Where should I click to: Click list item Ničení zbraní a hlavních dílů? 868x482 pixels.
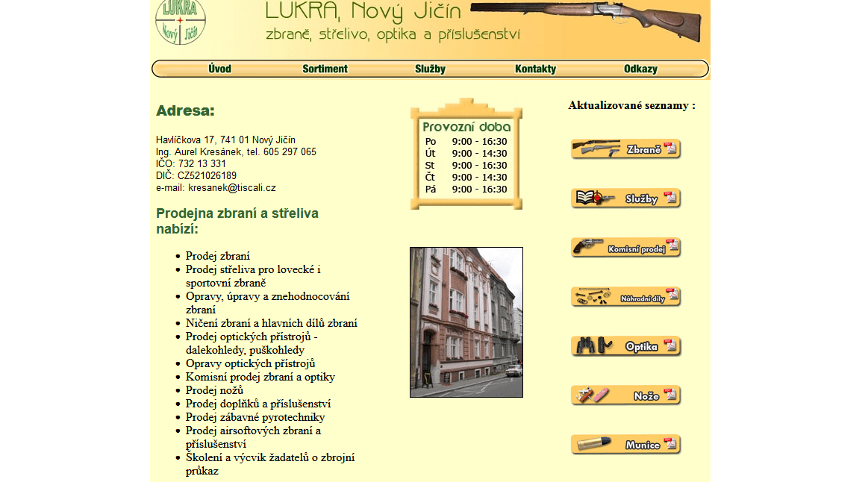pos(271,323)
